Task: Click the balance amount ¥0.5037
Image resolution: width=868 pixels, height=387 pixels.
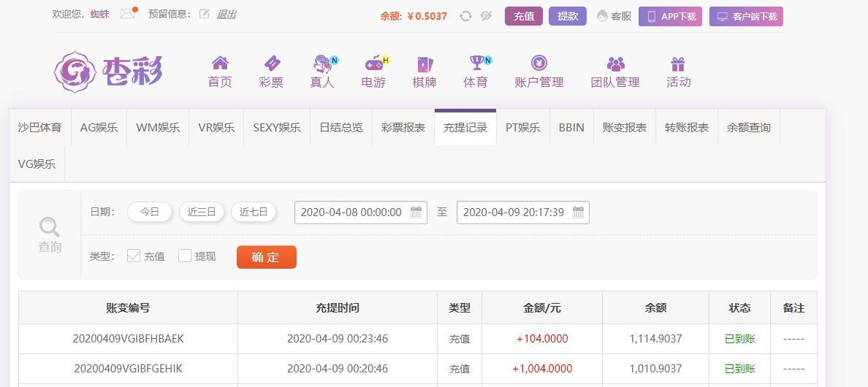Action: [427, 16]
